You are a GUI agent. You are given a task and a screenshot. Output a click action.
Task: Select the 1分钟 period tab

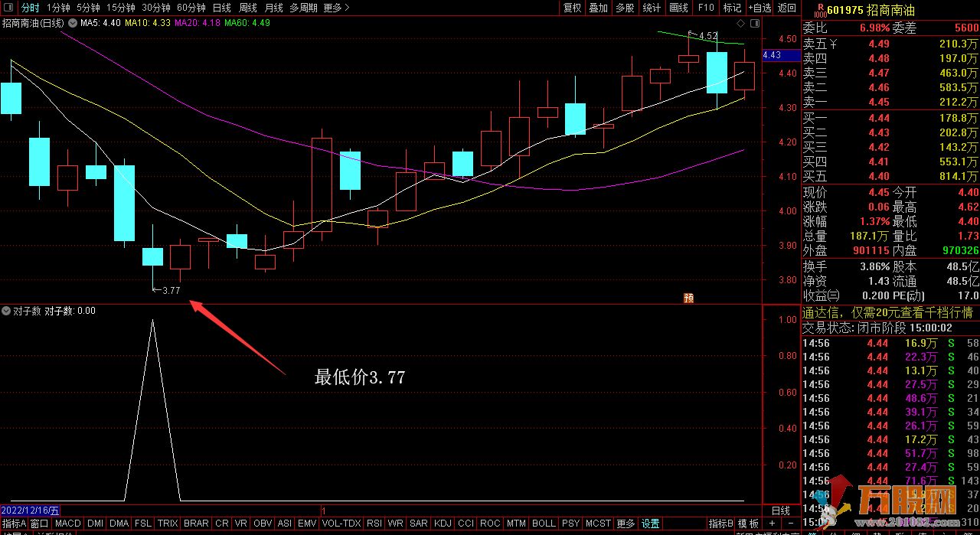59,8
